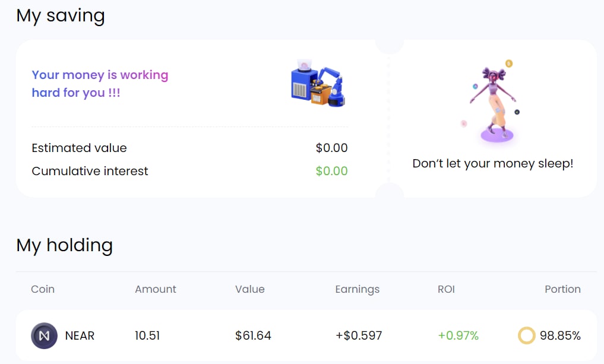
Task: Click the +0.97% ROI value
Action: (x=458, y=336)
